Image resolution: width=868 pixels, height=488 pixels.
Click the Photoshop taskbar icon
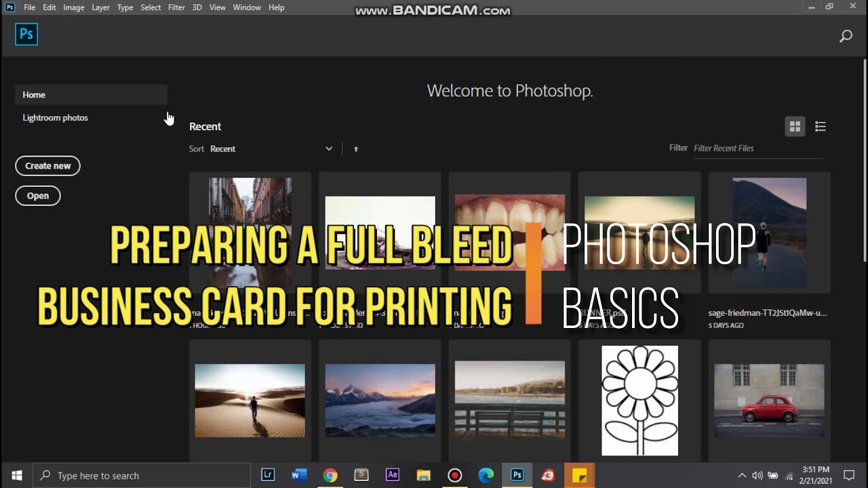tap(517, 476)
